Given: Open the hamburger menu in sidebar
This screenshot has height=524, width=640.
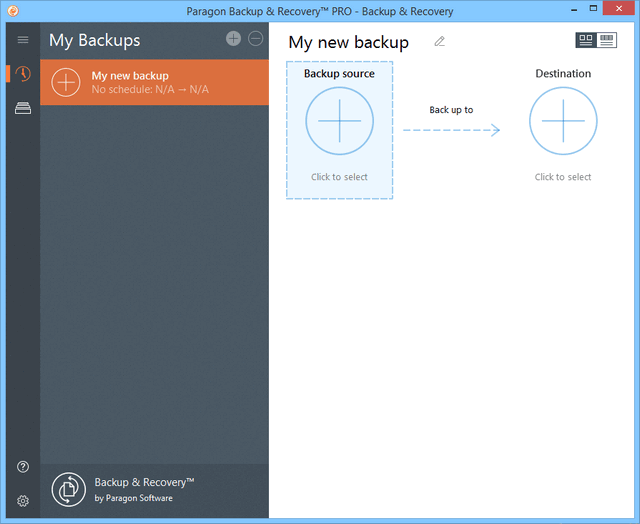Looking at the screenshot, I should [23, 40].
